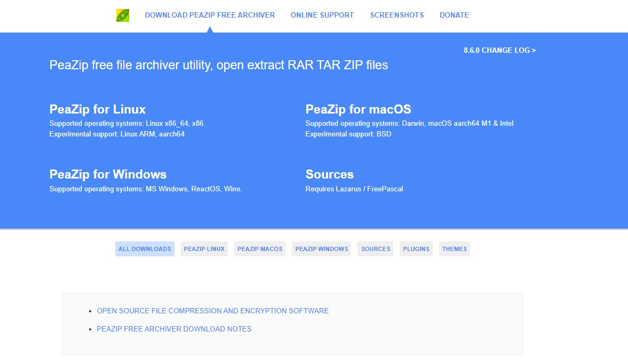Open the Sources section heading
This screenshot has height=364, width=628.
329,174
